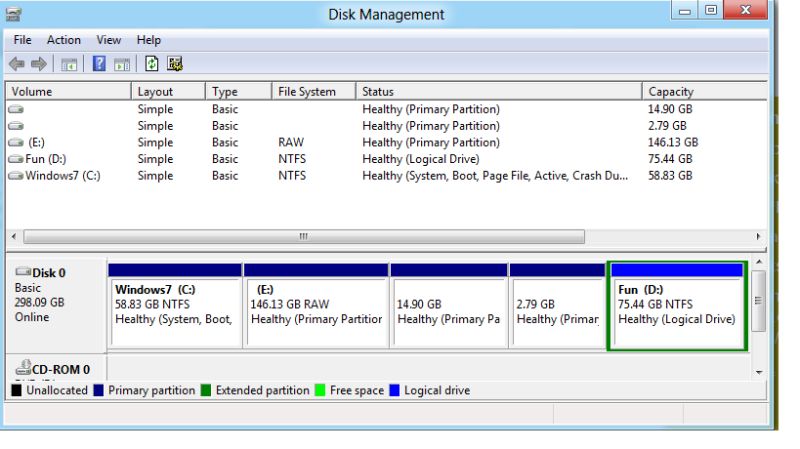Click the Logical drive blue legend swatch
This screenshot has height=449, width=800.
[x=394, y=390]
